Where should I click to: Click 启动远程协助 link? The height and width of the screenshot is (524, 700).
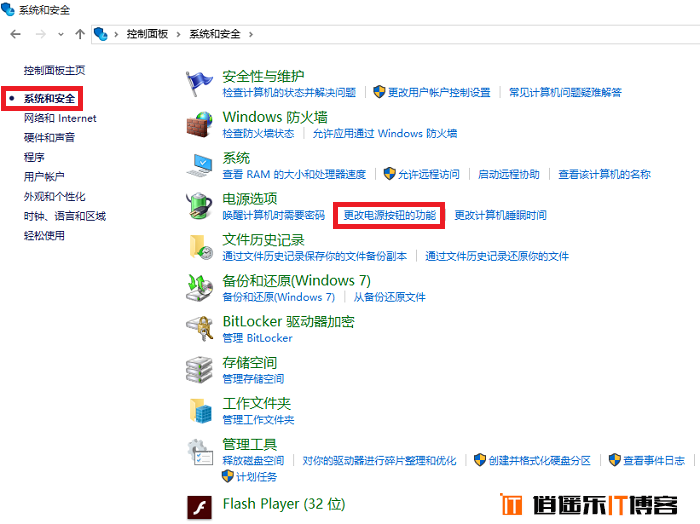point(509,174)
